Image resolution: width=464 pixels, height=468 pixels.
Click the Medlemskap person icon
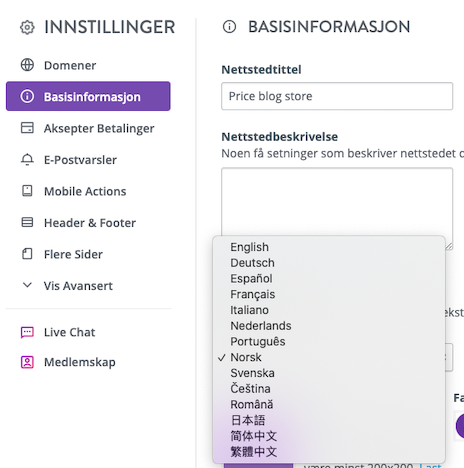(x=27, y=362)
